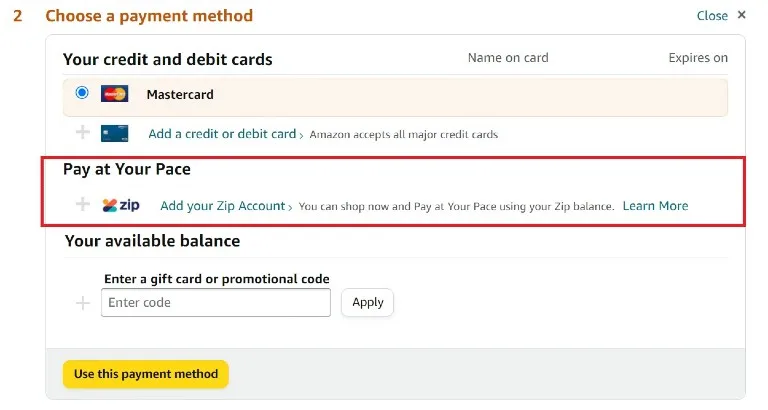Click plus icon beside gift card field

(83, 302)
